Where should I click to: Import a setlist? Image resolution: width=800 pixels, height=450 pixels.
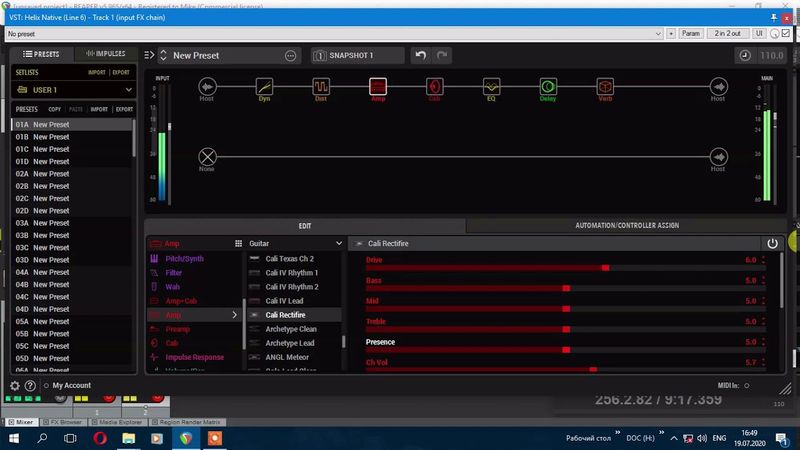click(96, 72)
